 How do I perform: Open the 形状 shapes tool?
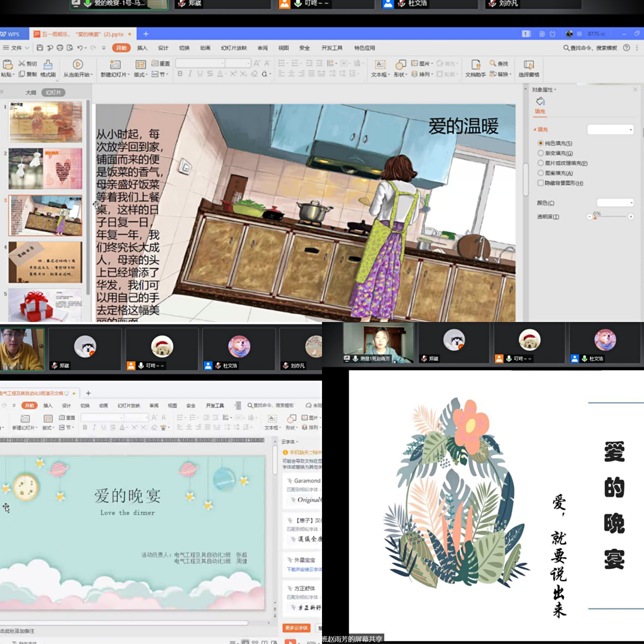coord(400,65)
